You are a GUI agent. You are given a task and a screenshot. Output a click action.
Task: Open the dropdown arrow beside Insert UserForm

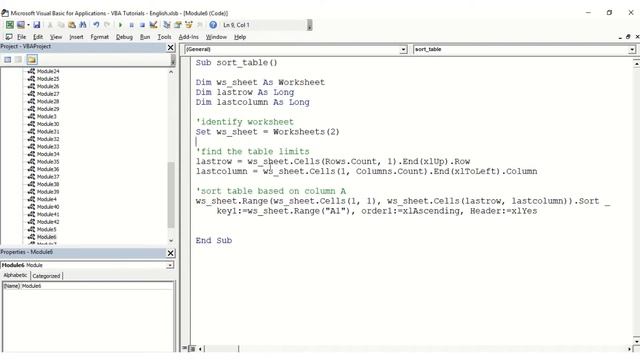(x=28, y=25)
